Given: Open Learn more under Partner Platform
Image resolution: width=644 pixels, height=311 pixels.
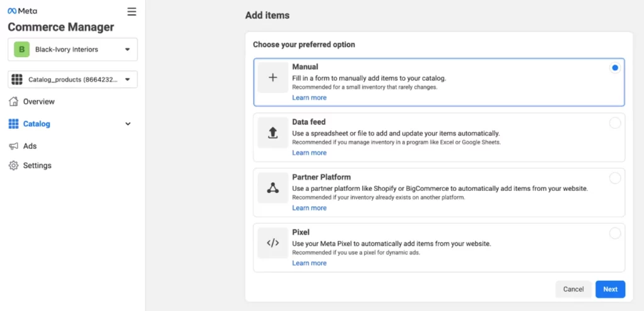Looking at the screenshot, I should click(309, 208).
